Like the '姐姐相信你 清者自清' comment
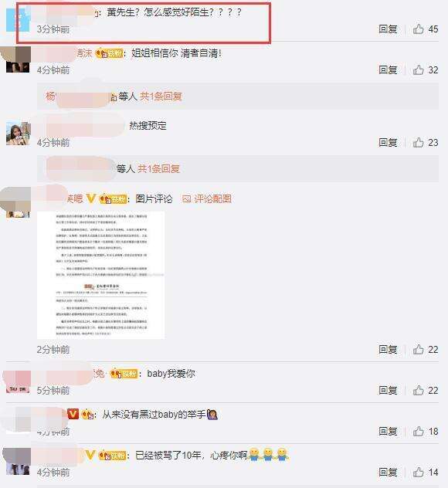Screen dimensions: 448x488 pyautogui.click(x=418, y=69)
